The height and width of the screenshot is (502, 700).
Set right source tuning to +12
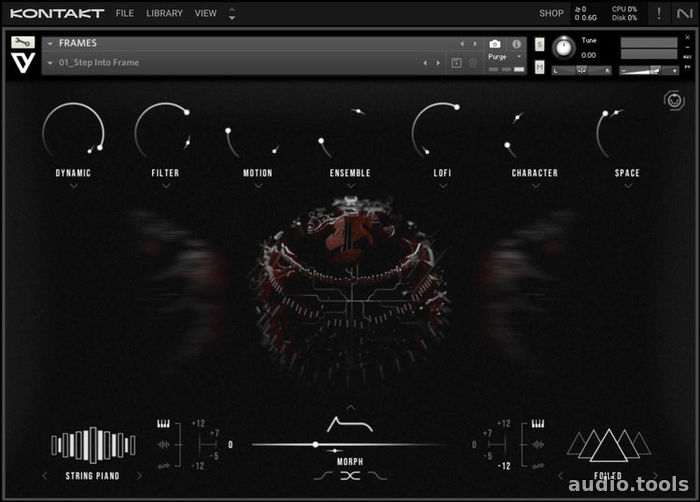(x=504, y=423)
